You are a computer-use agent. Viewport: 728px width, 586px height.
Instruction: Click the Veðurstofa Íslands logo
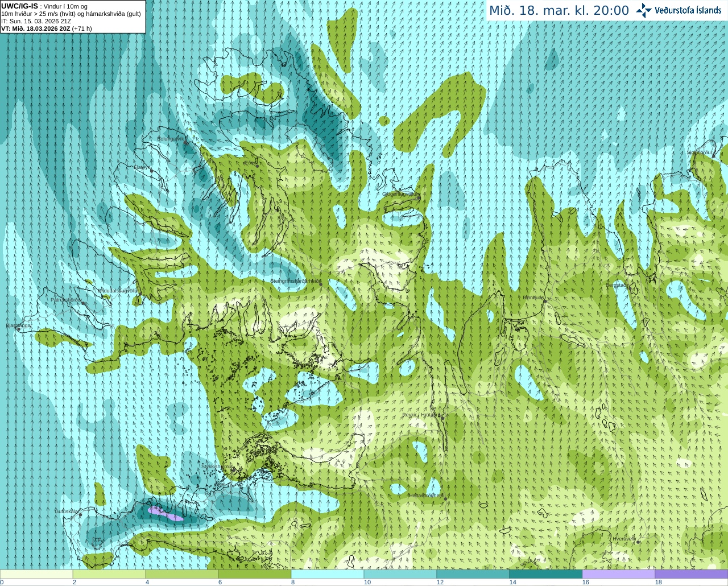click(x=679, y=10)
